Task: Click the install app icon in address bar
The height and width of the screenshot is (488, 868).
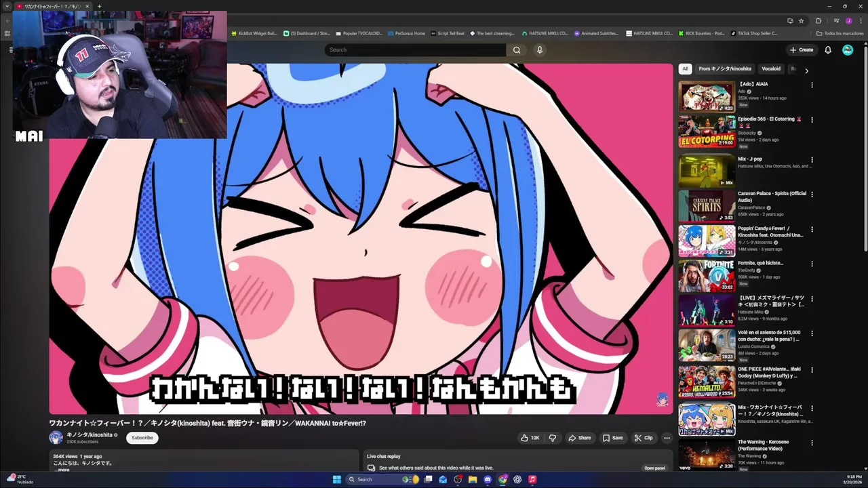Action: click(790, 20)
